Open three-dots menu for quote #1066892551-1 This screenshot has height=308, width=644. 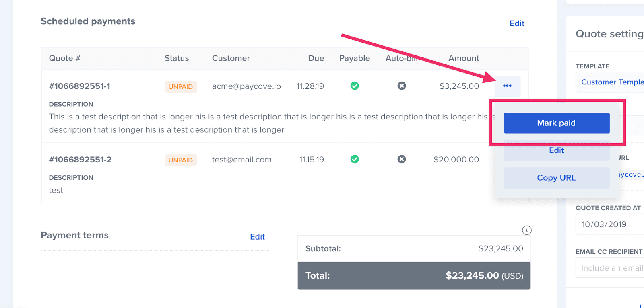[x=507, y=86]
